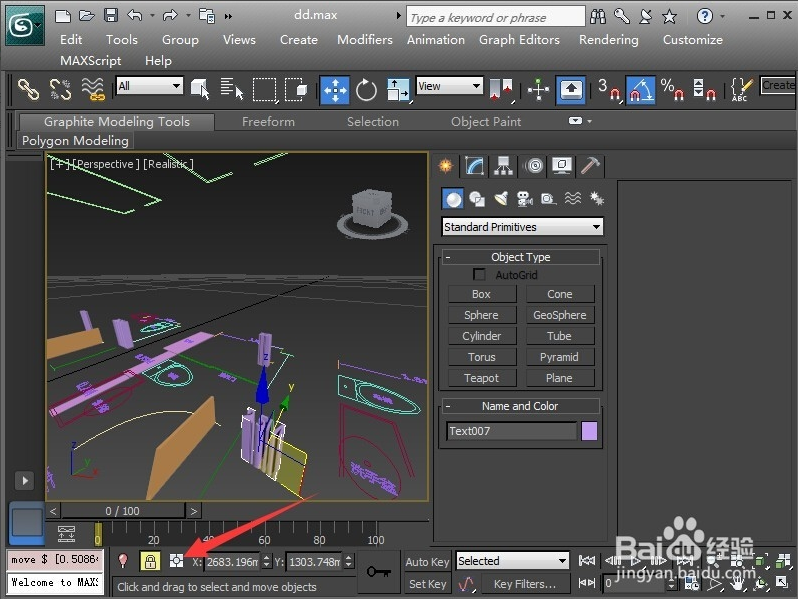Open View reference coordinate system dropdown

pyautogui.click(x=449, y=86)
